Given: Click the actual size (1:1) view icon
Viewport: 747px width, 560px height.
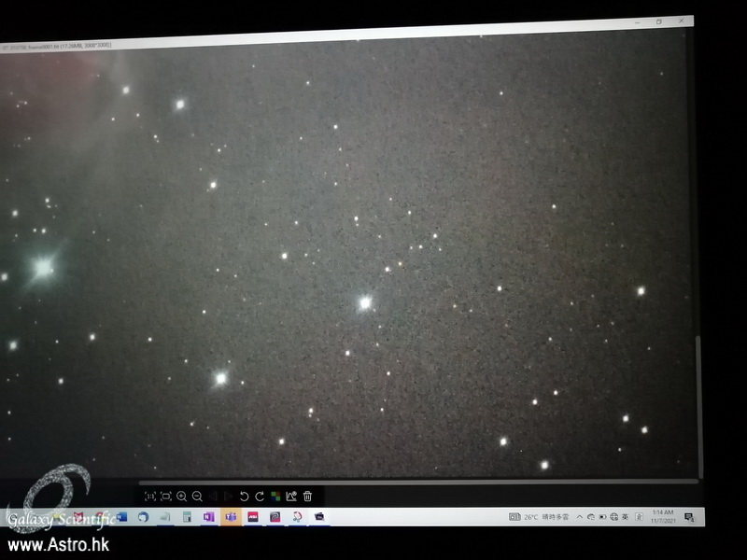Looking at the screenshot, I should [149, 497].
